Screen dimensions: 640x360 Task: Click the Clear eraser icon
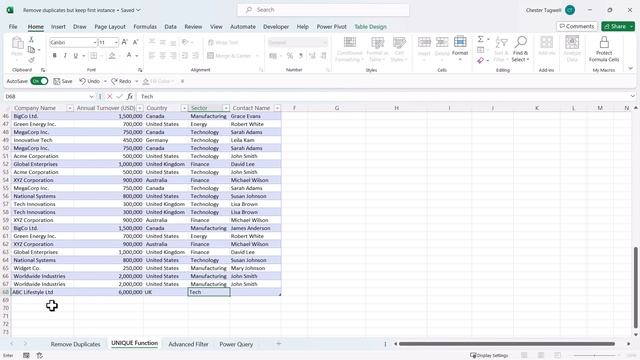click(481, 60)
